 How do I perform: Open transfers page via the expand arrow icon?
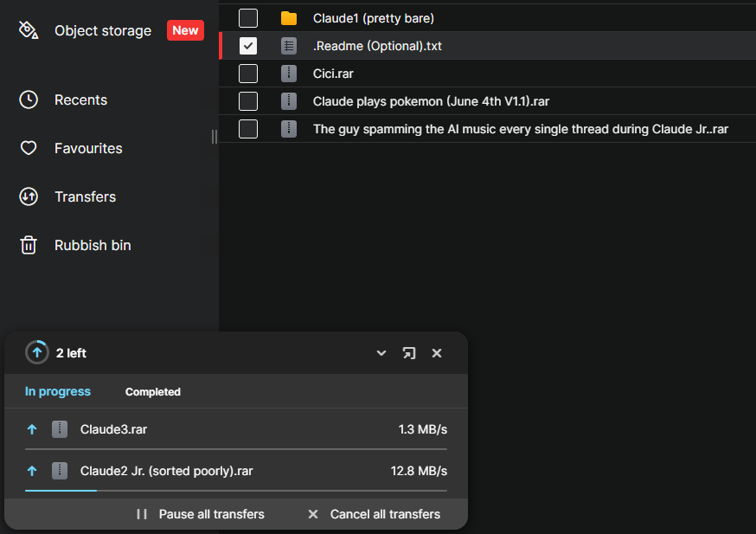tap(409, 353)
